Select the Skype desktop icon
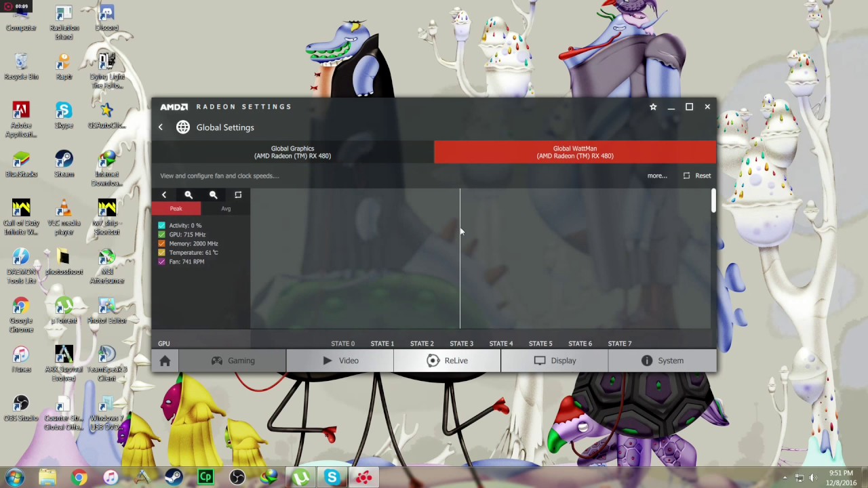Screen dimensions: 868x488 64,116
